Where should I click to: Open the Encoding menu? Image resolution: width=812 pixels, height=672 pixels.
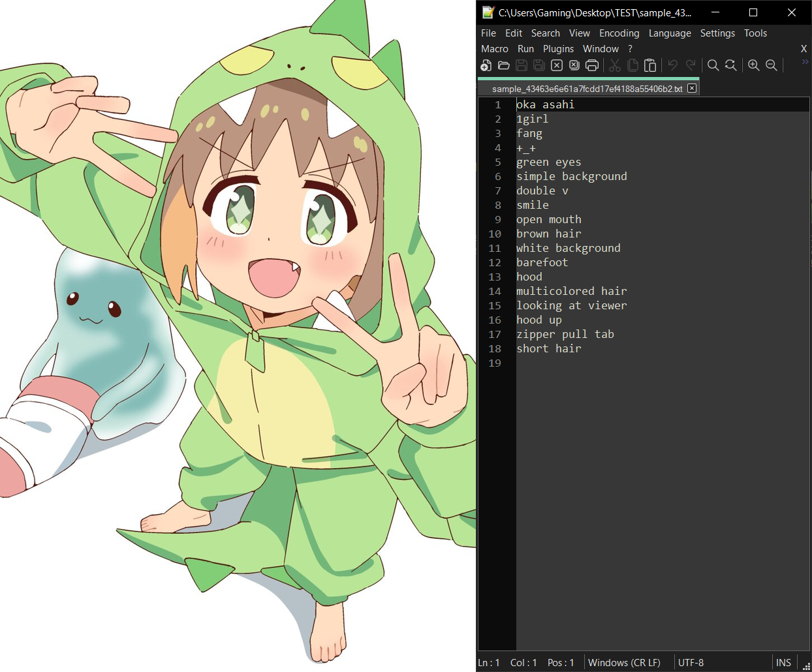[x=619, y=33]
